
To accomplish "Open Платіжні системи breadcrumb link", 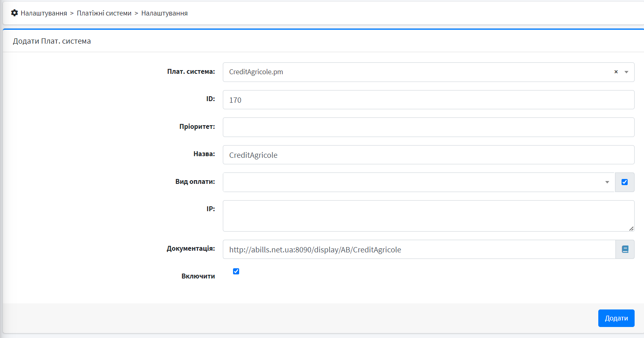I will pos(104,13).
